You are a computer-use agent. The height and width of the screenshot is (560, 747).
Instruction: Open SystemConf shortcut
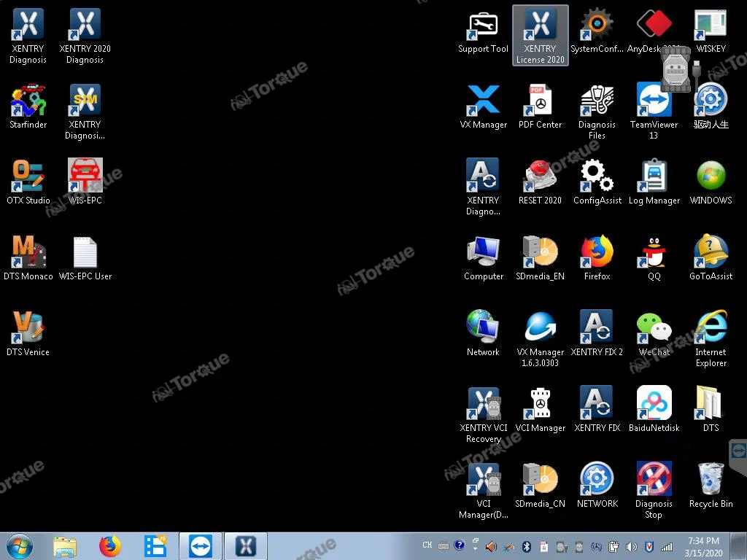pos(597,31)
